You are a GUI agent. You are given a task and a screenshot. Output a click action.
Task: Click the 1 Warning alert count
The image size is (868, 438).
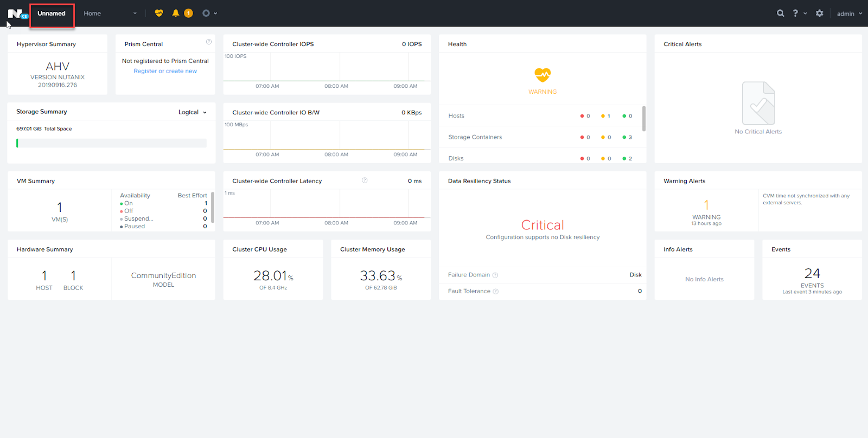[x=706, y=205]
